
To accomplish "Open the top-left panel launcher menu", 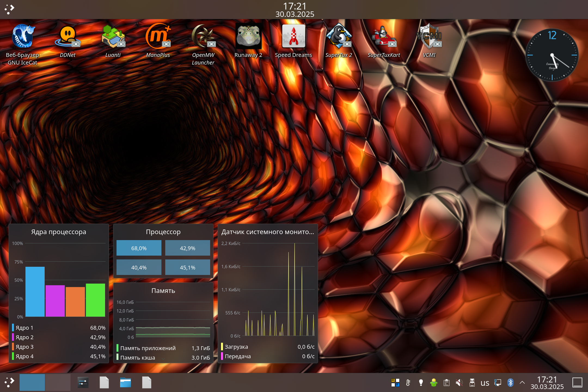I will click(x=10, y=9).
